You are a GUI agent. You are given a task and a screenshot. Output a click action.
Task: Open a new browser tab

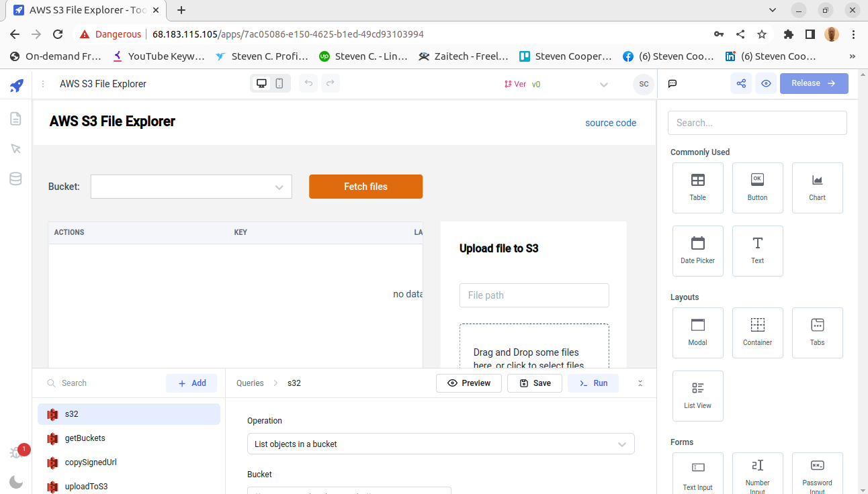click(x=181, y=10)
